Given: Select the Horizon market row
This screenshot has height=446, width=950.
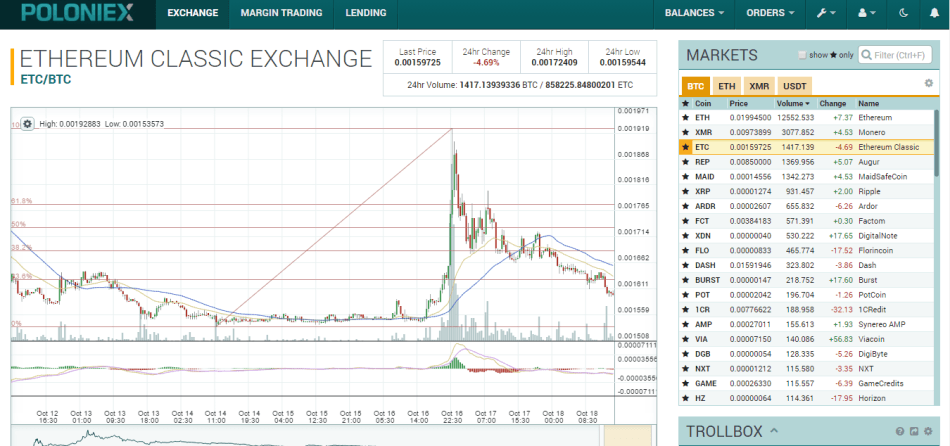Looking at the screenshot, I should click(807, 398).
